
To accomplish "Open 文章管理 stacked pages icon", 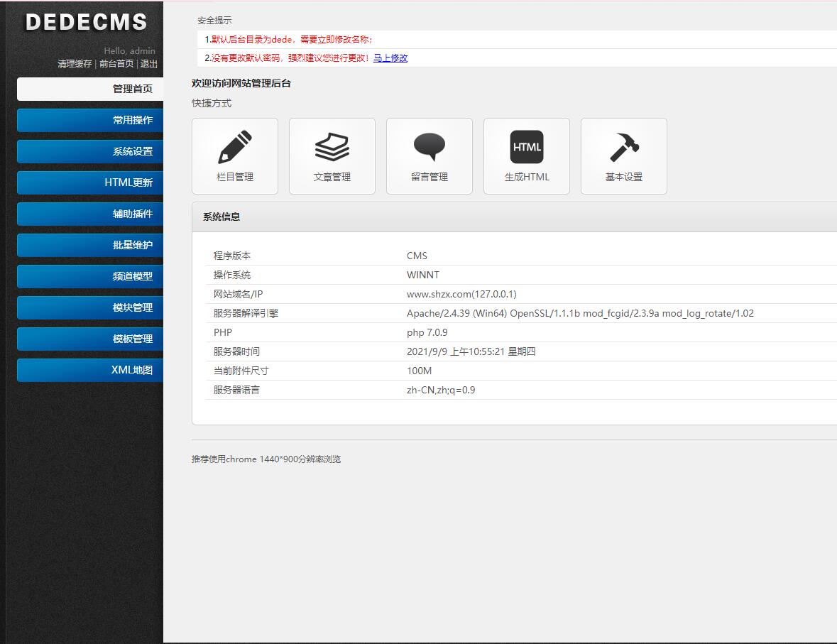I will tap(332, 148).
